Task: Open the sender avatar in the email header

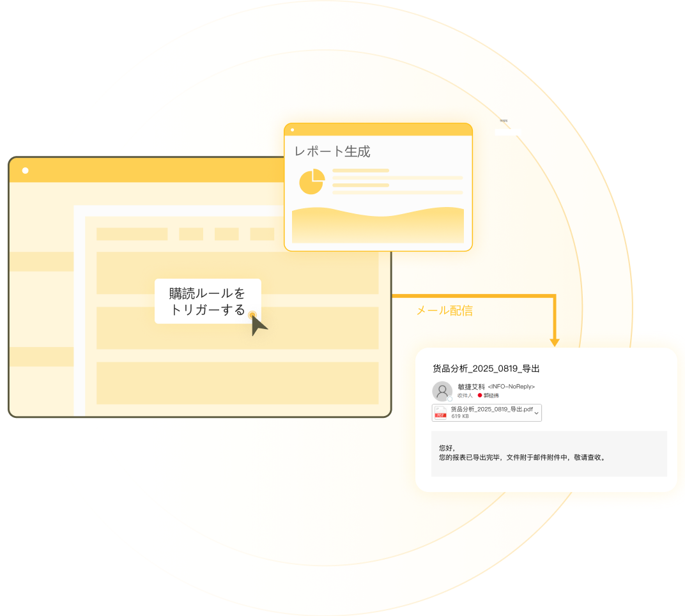Action: pyautogui.click(x=443, y=391)
